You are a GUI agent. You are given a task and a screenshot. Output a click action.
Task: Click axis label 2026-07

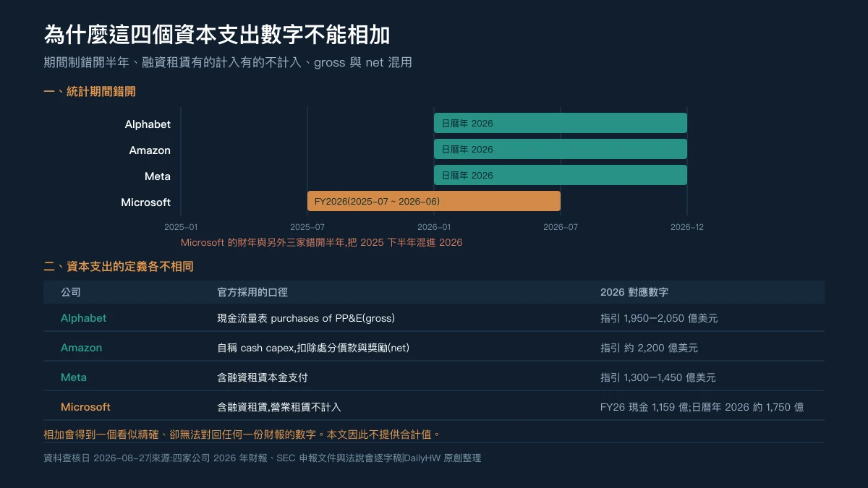click(x=561, y=227)
